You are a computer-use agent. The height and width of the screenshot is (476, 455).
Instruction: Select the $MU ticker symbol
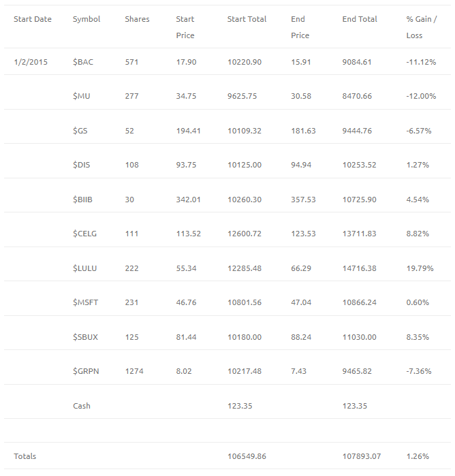[82, 96]
